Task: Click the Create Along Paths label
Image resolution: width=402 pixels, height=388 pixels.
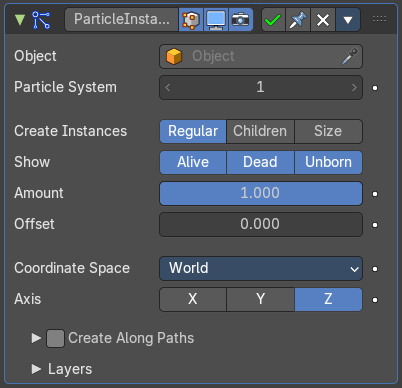Action: (x=131, y=338)
